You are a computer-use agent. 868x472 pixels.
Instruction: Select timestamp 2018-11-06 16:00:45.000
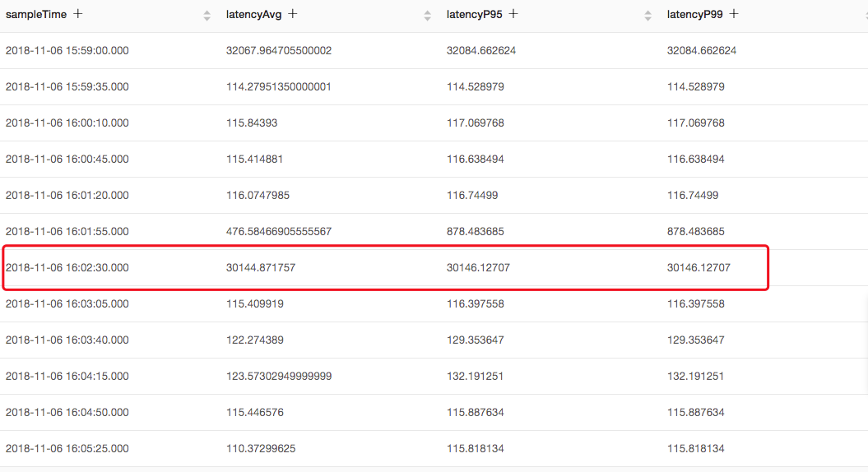coord(67,159)
